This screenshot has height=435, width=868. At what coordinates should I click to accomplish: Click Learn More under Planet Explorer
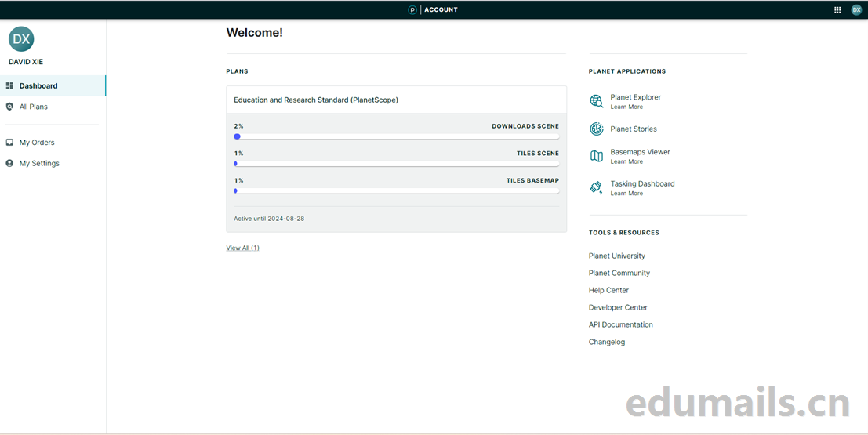pos(626,107)
